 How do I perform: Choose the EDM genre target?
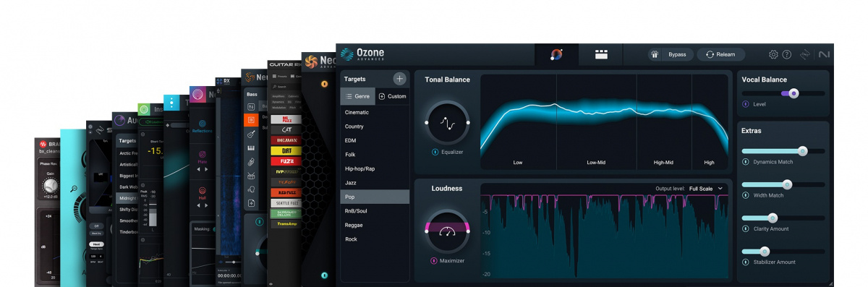[375, 140]
